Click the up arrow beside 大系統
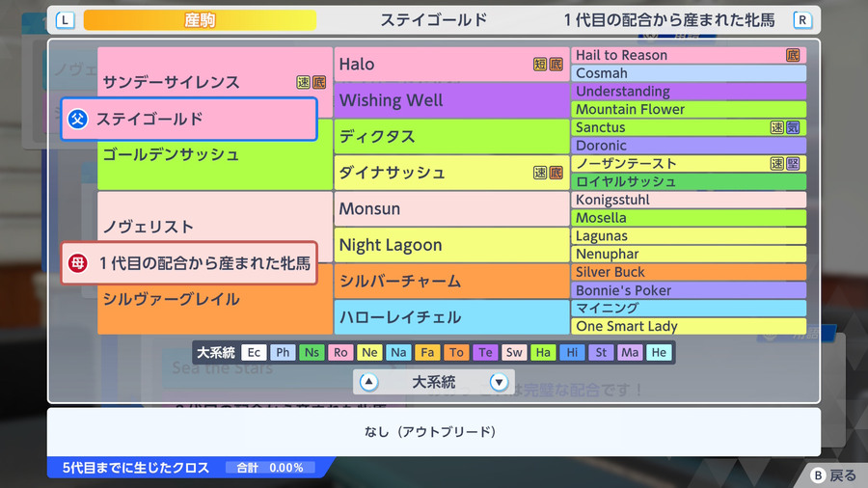 (368, 382)
